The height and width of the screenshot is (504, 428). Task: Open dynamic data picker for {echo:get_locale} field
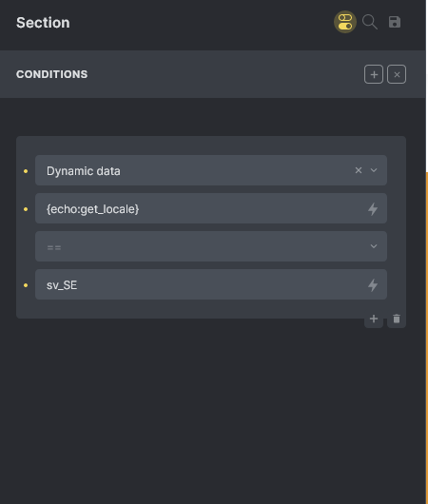[x=373, y=209]
